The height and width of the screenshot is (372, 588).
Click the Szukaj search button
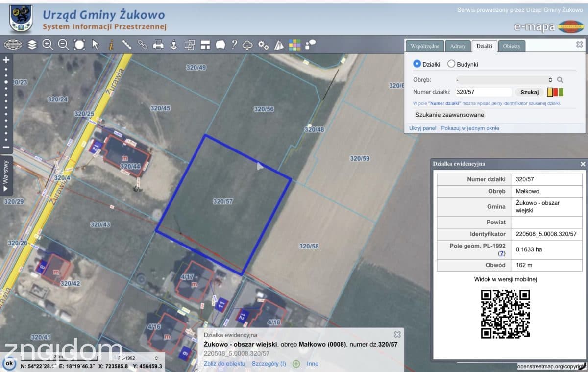pos(529,92)
